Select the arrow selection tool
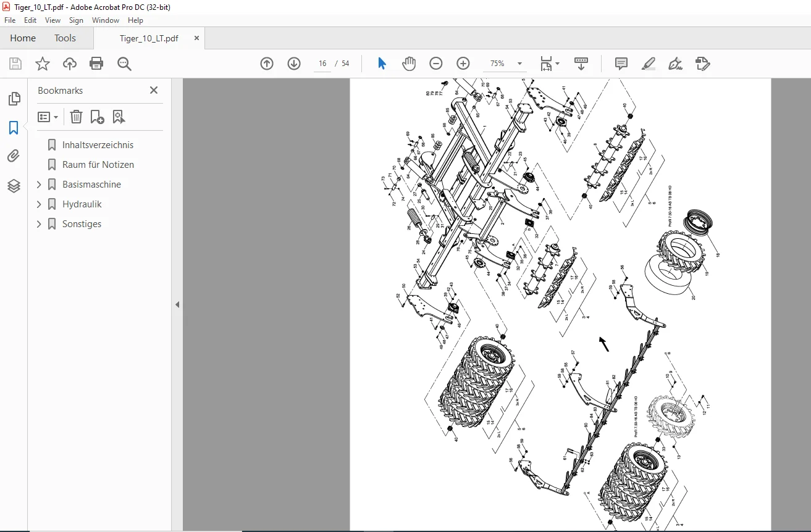The image size is (811, 532). [x=382, y=64]
